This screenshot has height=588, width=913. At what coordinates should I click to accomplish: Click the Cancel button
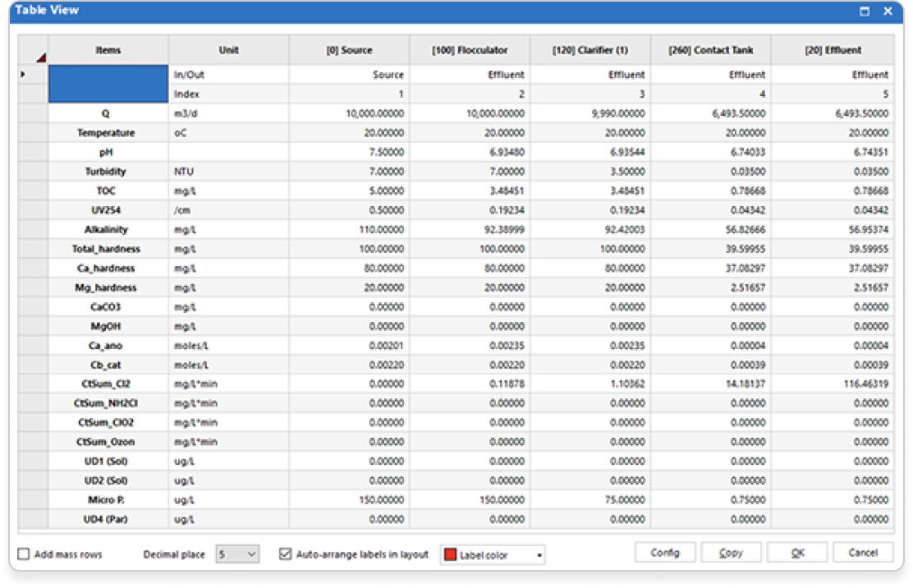click(863, 553)
